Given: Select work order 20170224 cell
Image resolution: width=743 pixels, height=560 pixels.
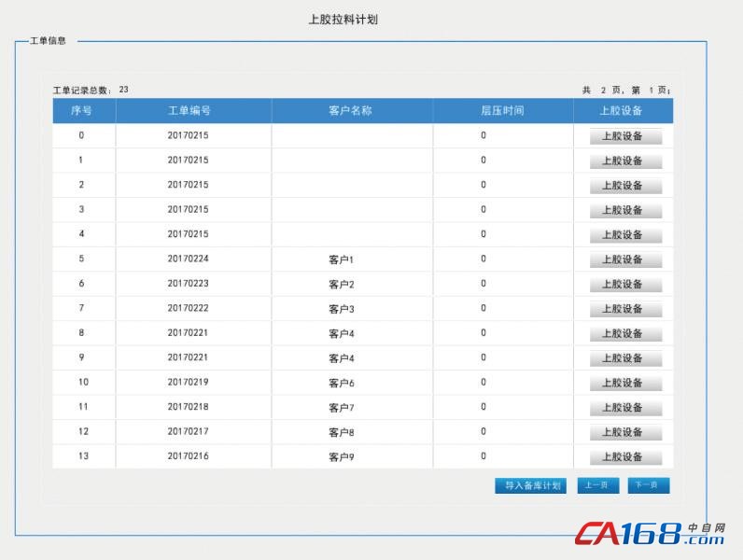Looking at the screenshot, I should [189, 259].
